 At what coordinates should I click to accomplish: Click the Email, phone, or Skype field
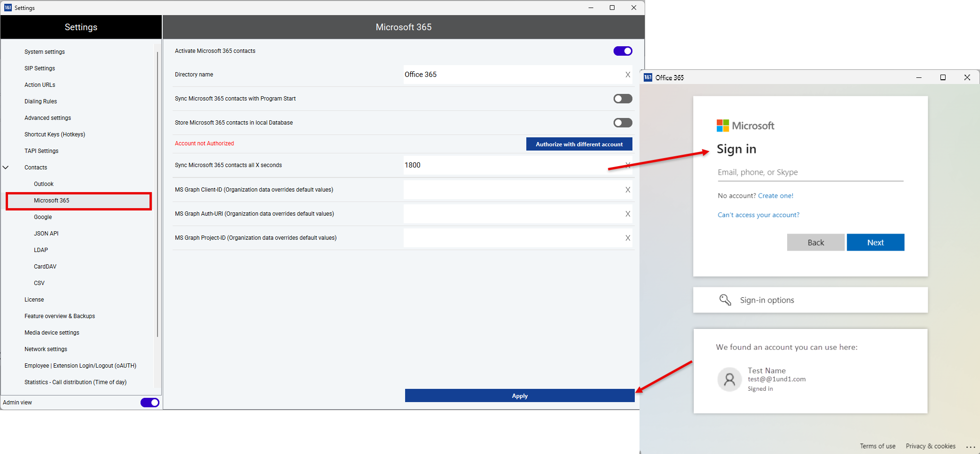coord(810,173)
